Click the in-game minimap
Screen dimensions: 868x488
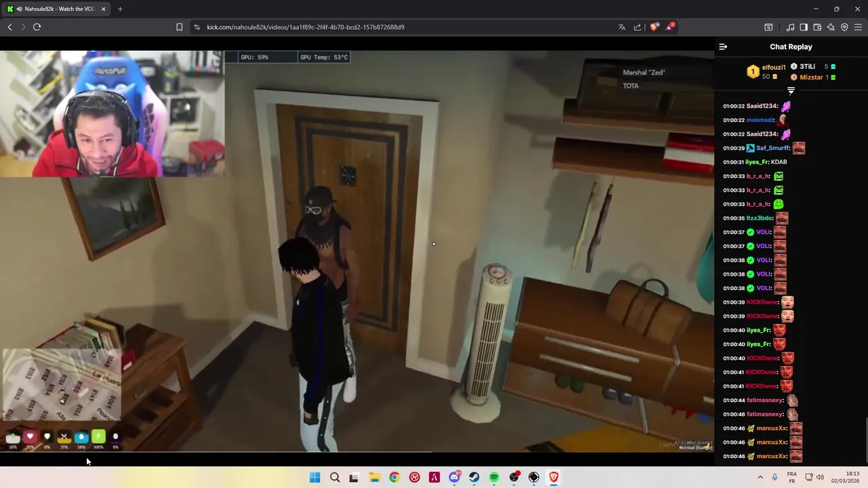[x=62, y=385]
